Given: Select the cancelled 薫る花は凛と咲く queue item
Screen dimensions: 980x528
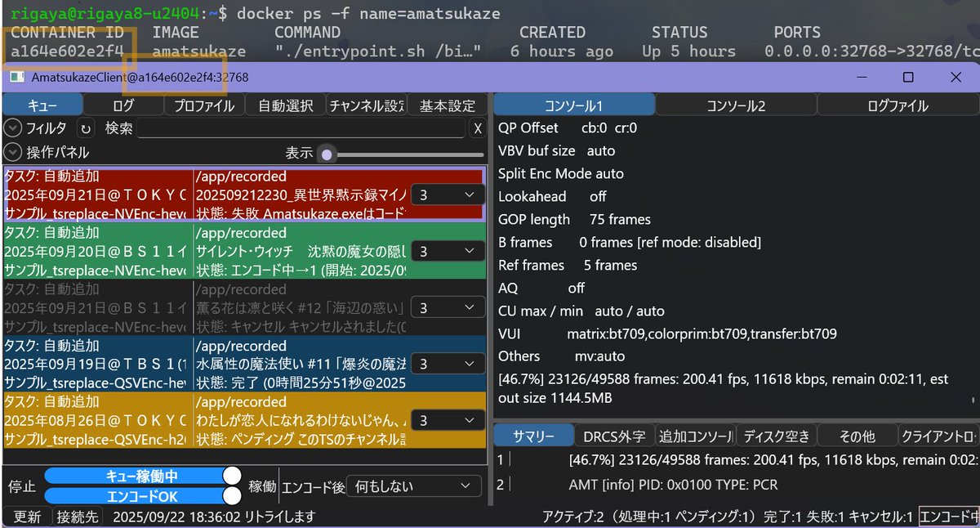Looking at the screenshot, I should pos(245,307).
